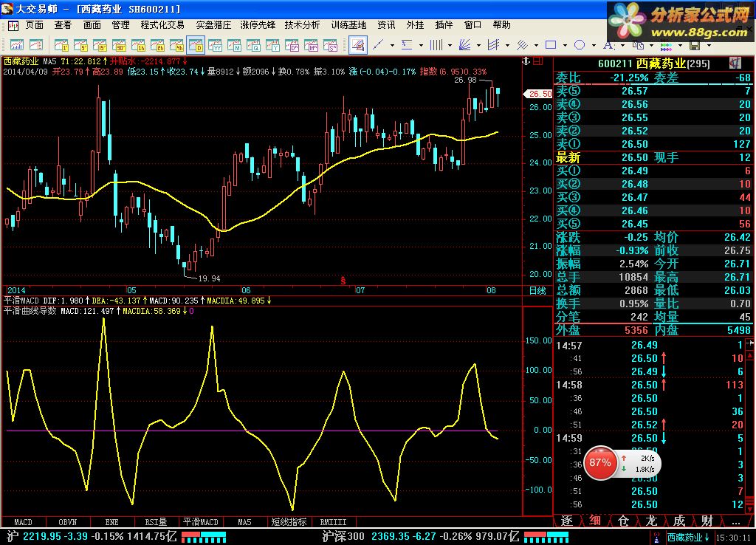Click the save floppy disk icon
756x545 pixels.
click(x=695, y=45)
